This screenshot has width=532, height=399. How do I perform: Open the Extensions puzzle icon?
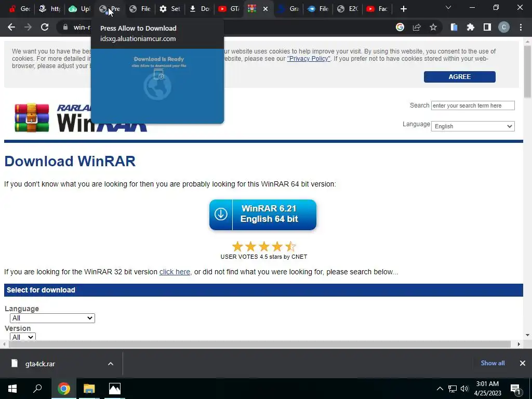(x=471, y=27)
